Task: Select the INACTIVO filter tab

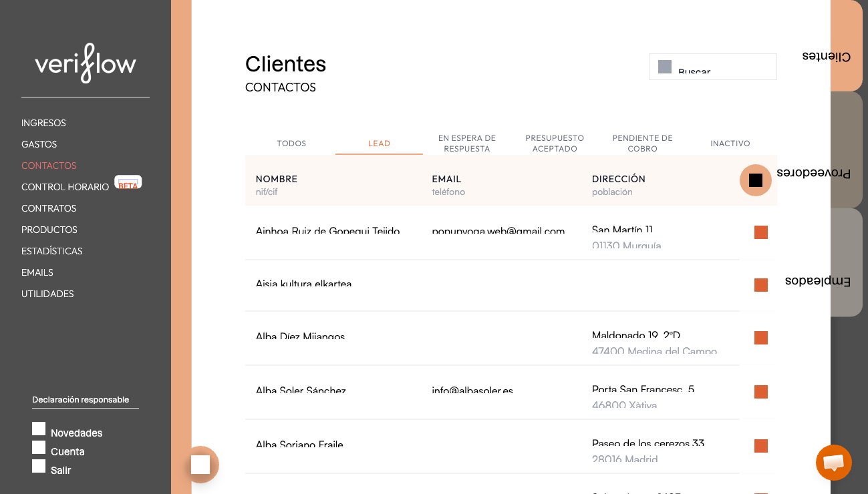Action: (730, 144)
